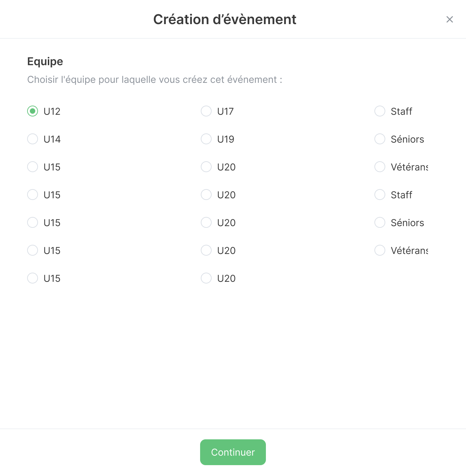Choose the first U20 option, directly below U19
The height and width of the screenshot is (476, 466).
point(206,167)
